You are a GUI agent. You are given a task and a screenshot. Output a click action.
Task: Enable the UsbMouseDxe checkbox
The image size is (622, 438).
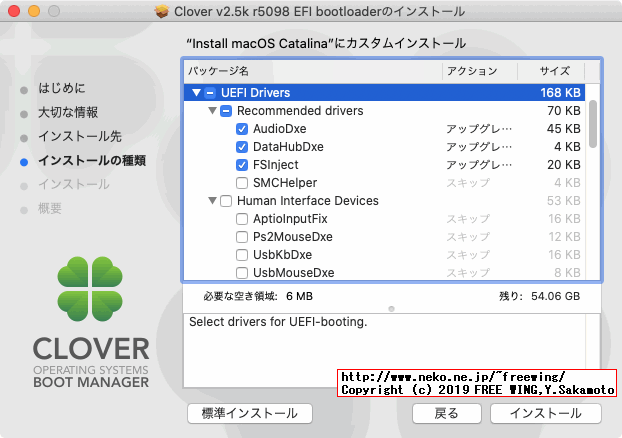coord(242,273)
